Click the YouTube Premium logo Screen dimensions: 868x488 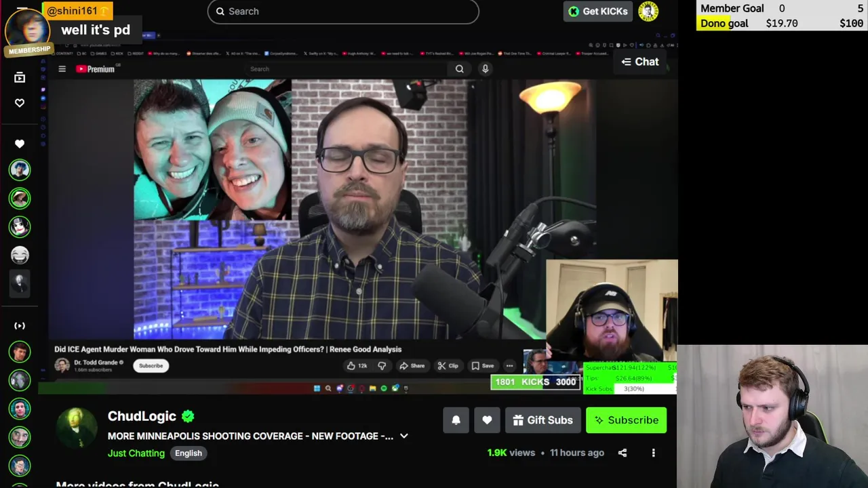coord(95,68)
